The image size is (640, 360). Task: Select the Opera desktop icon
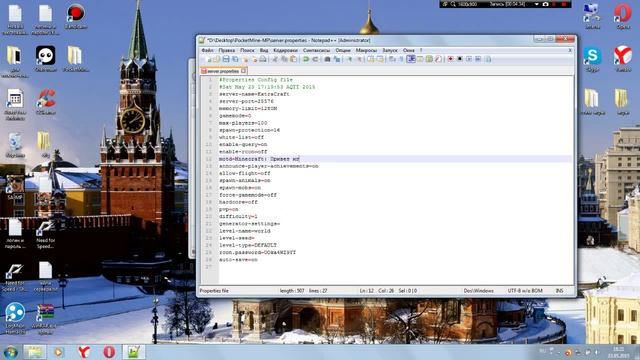[623, 16]
